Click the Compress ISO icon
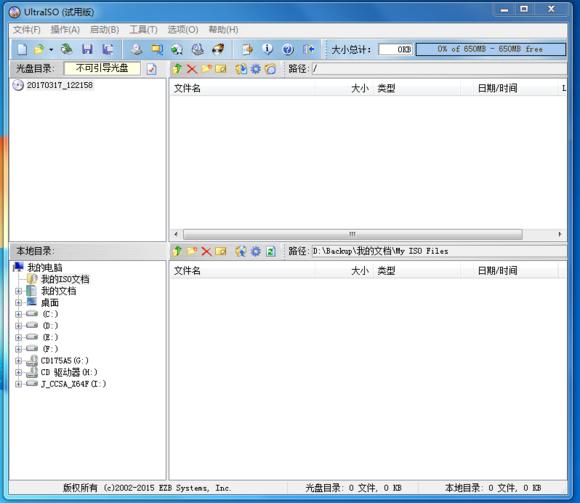580x503 pixels. (157, 49)
